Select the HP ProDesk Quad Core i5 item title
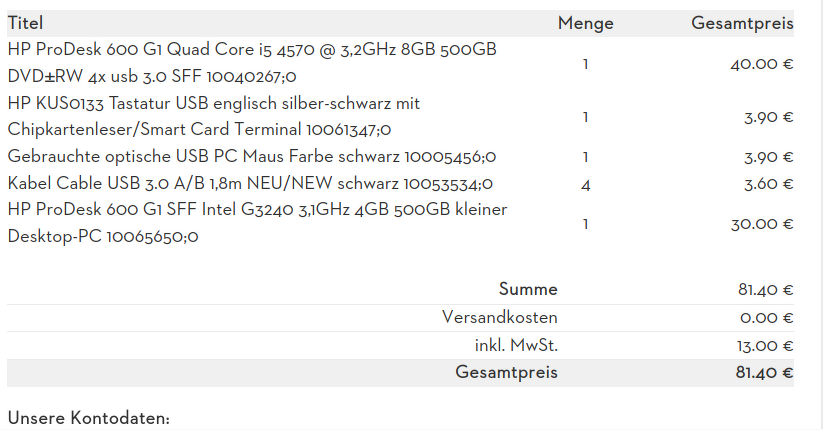 coord(252,62)
